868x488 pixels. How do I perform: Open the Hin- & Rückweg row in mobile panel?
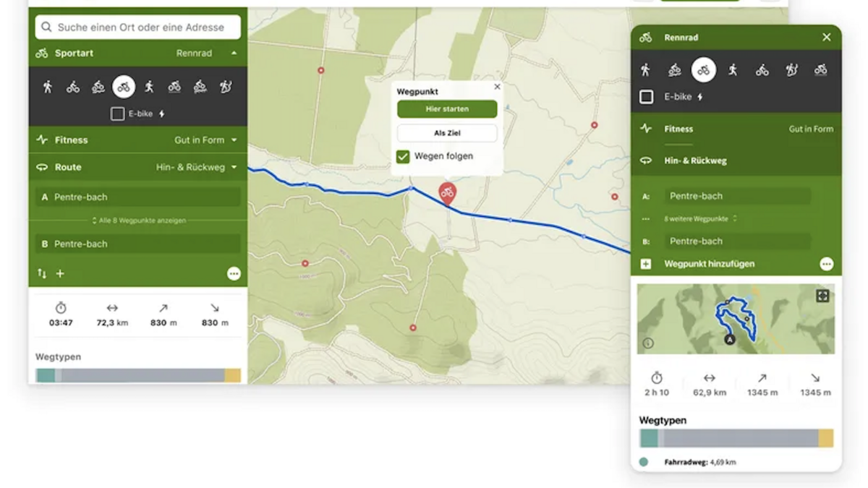click(736, 161)
